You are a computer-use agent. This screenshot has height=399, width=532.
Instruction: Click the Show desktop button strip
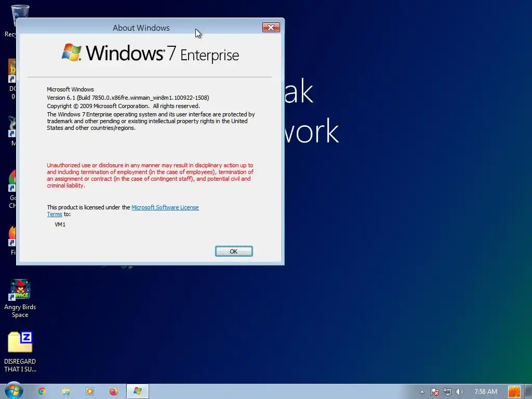coord(528,392)
